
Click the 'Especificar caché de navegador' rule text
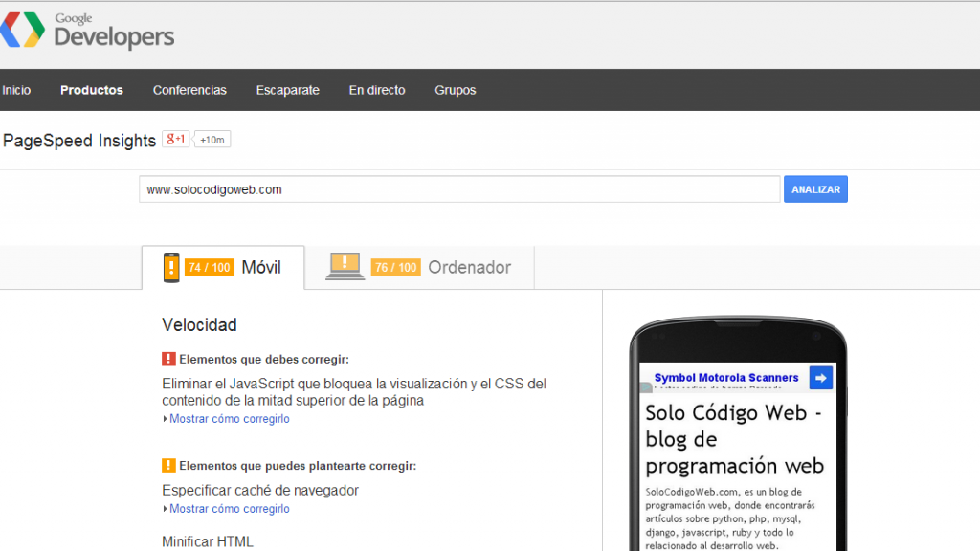(260, 491)
